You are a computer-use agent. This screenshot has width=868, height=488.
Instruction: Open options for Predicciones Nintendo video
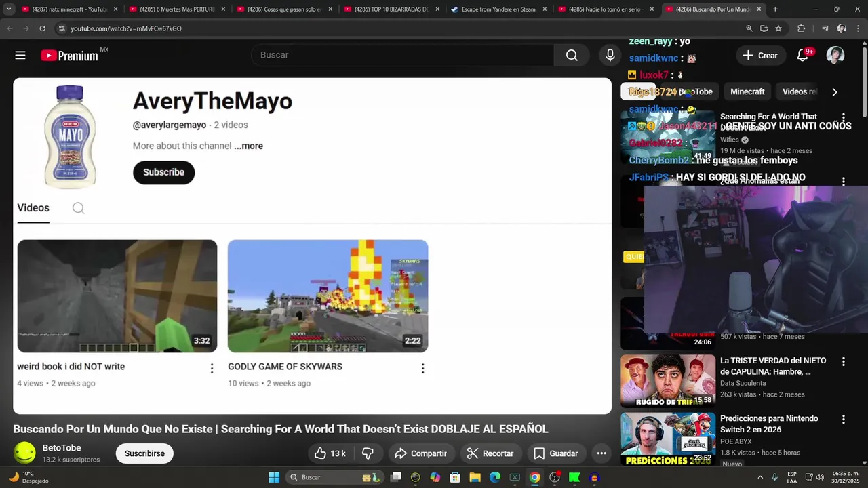tap(844, 420)
